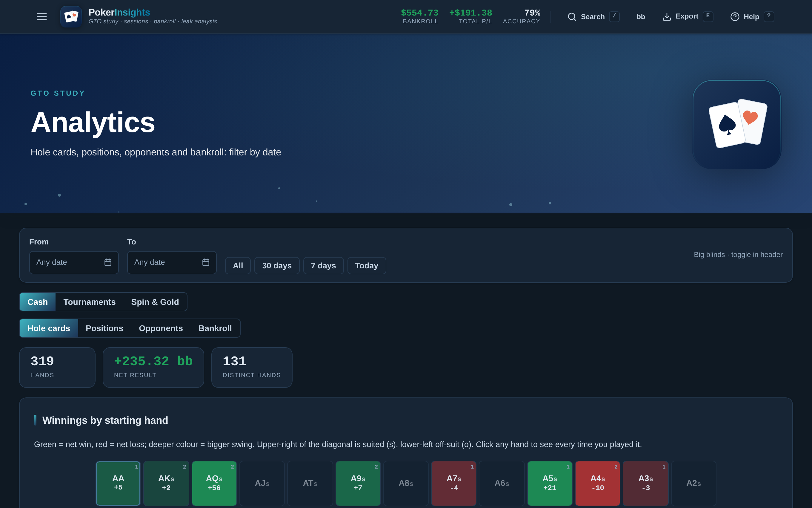Image resolution: width=812 pixels, height=508 pixels.
Task: Select the Today preset
Action: point(366,265)
